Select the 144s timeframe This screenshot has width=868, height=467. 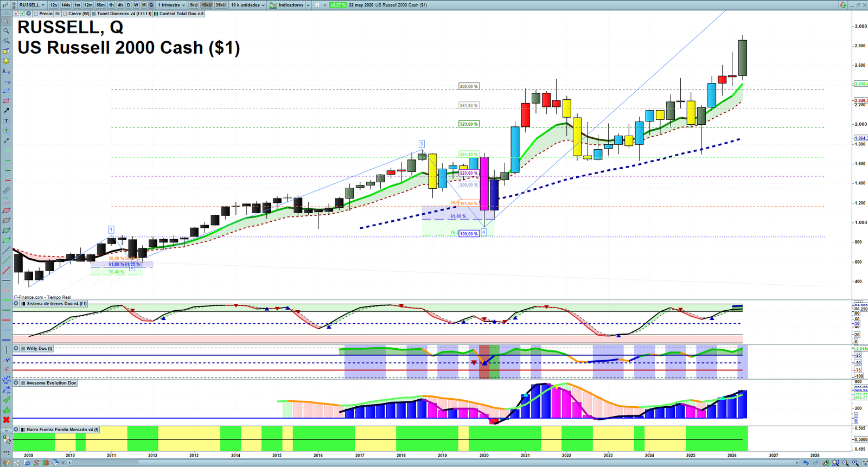[x=66, y=5]
